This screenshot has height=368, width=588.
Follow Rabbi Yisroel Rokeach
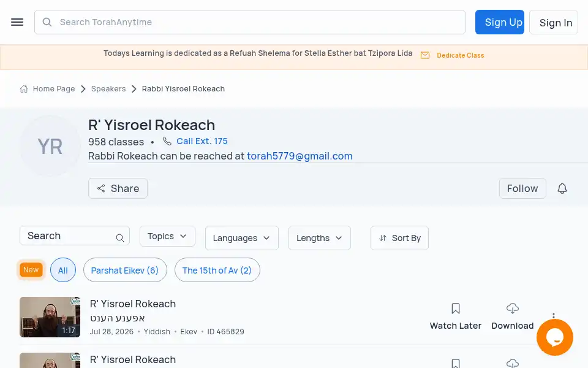pyautogui.click(x=522, y=188)
